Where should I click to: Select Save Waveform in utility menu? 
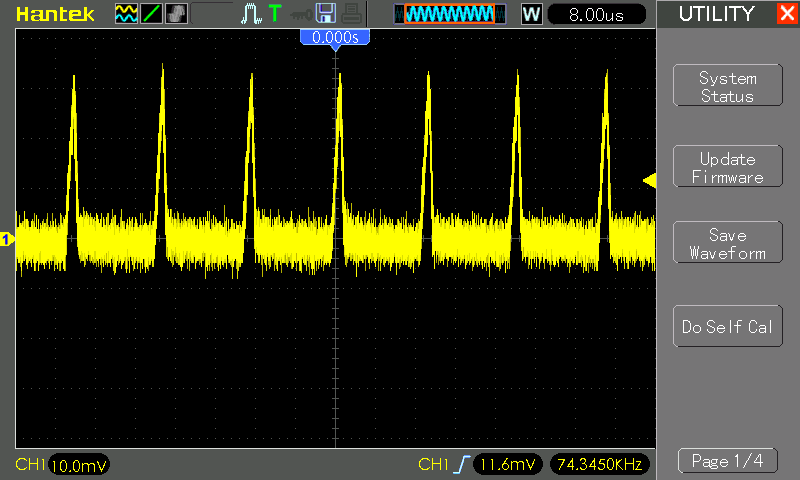[x=727, y=244]
